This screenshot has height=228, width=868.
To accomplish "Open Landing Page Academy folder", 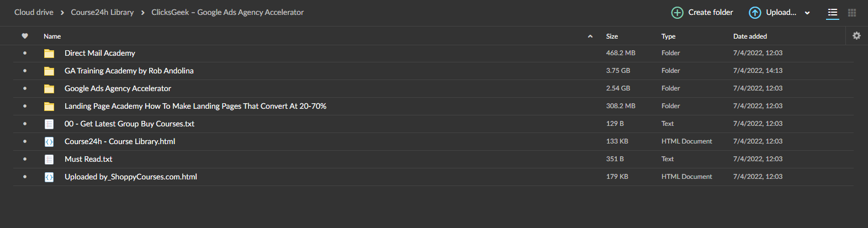I will [x=195, y=106].
